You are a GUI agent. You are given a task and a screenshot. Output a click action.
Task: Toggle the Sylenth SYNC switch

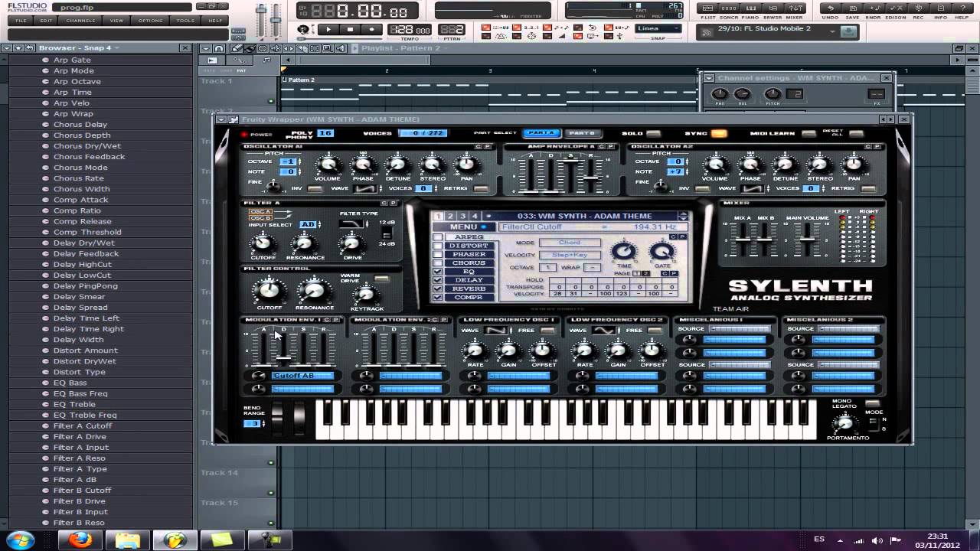tap(719, 133)
